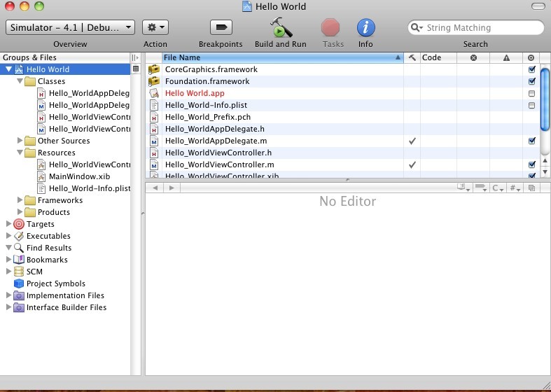Select Hello_World_Prefix.pch in file list

pyautogui.click(x=208, y=117)
